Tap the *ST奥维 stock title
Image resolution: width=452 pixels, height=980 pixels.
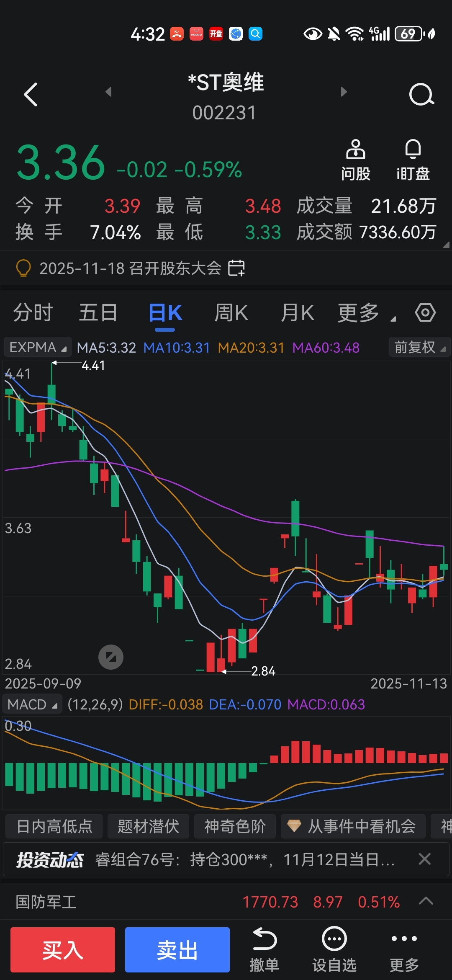(226, 82)
